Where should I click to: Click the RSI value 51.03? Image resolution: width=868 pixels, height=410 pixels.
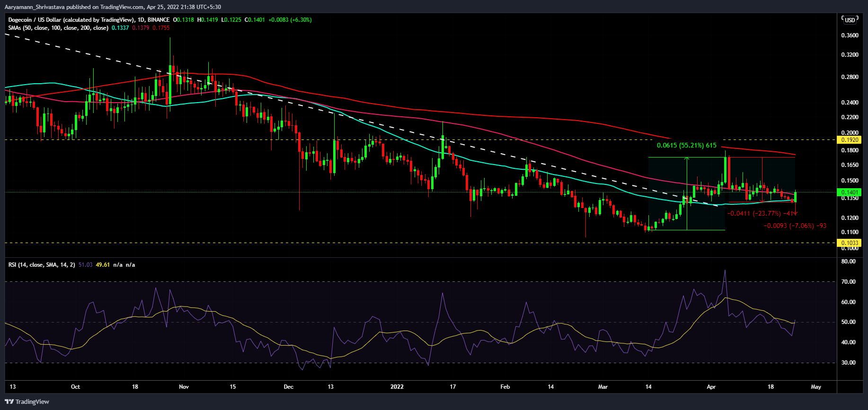point(85,265)
